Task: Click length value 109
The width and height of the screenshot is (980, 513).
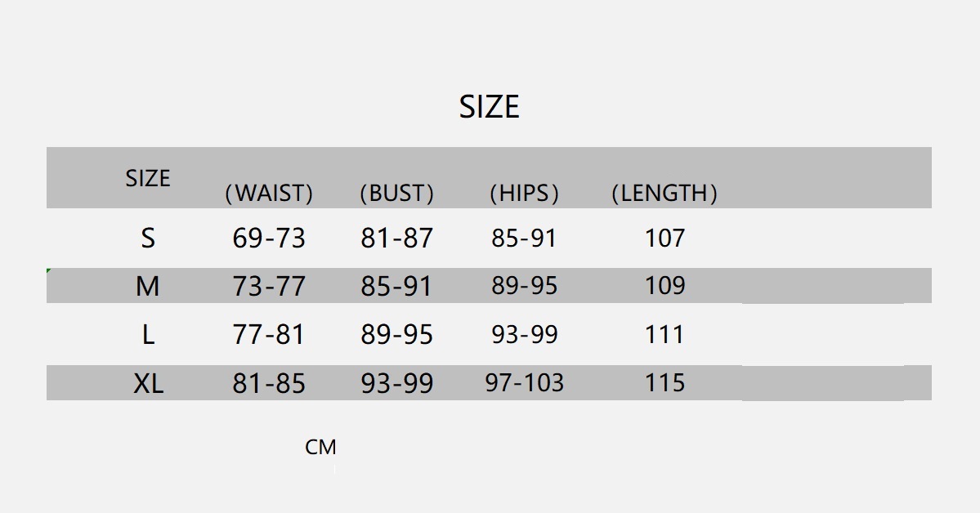Action: tap(665, 286)
